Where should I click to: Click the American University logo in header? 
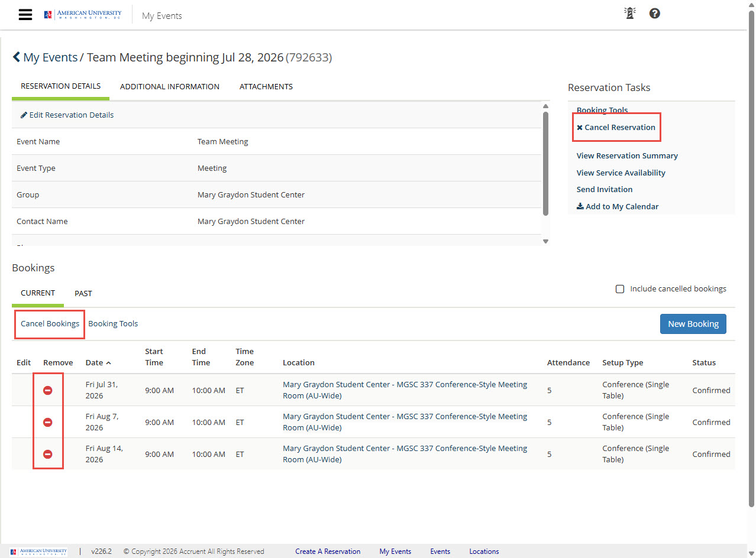(83, 15)
